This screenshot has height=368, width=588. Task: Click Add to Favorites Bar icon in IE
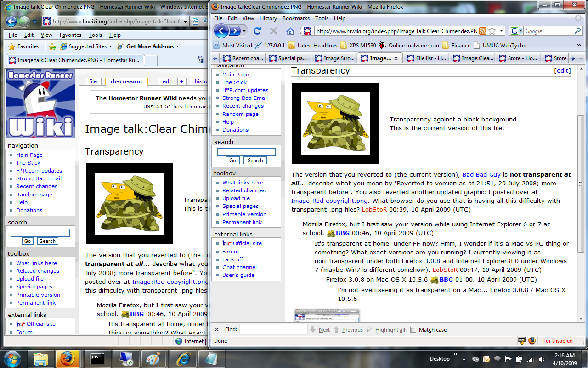pos(52,46)
